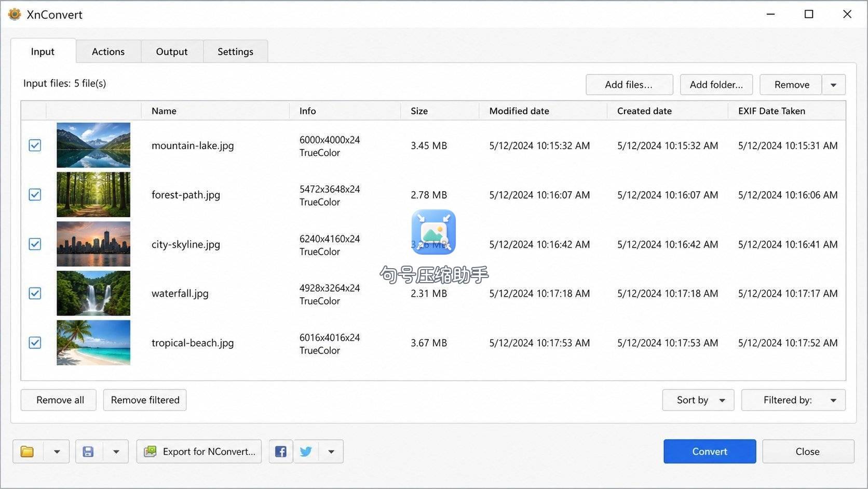This screenshot has width=868, height=489.
Task: Switch to the Input tab
Action: click(43, 51)
